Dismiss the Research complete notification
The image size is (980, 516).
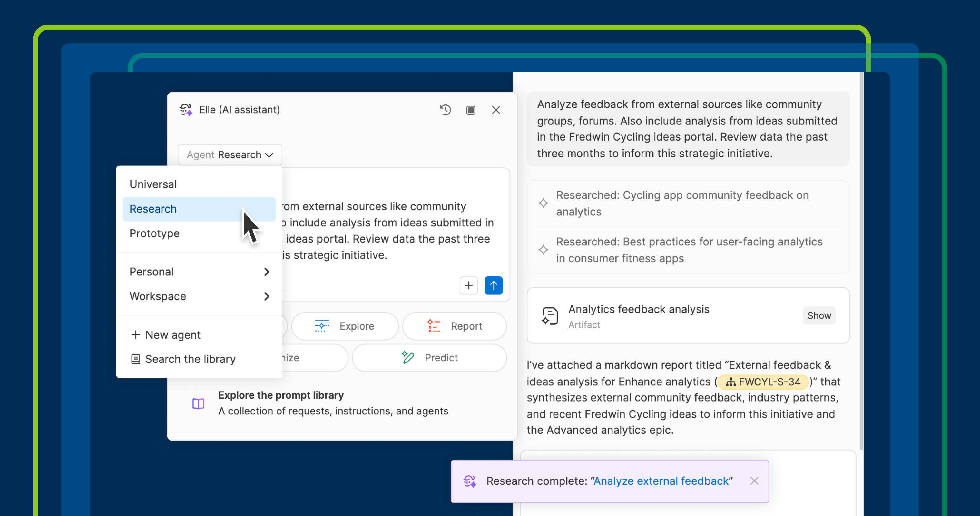754,481
